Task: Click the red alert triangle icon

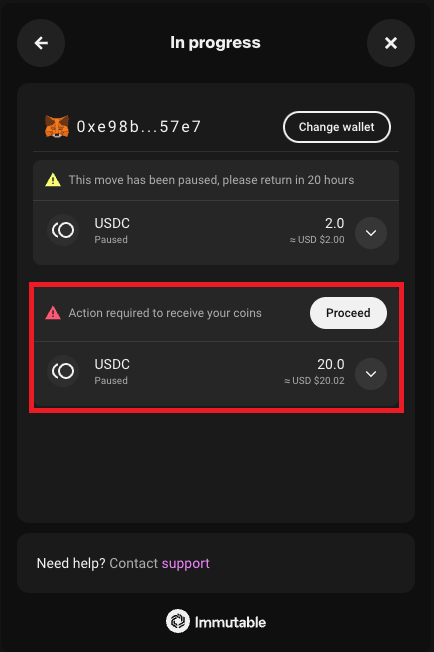Action: [x=53, y=313]
